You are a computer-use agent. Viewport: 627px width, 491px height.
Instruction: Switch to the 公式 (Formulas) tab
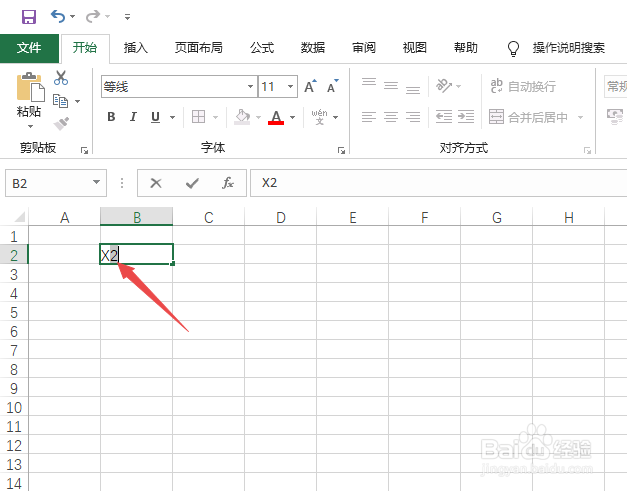(262, 48)
